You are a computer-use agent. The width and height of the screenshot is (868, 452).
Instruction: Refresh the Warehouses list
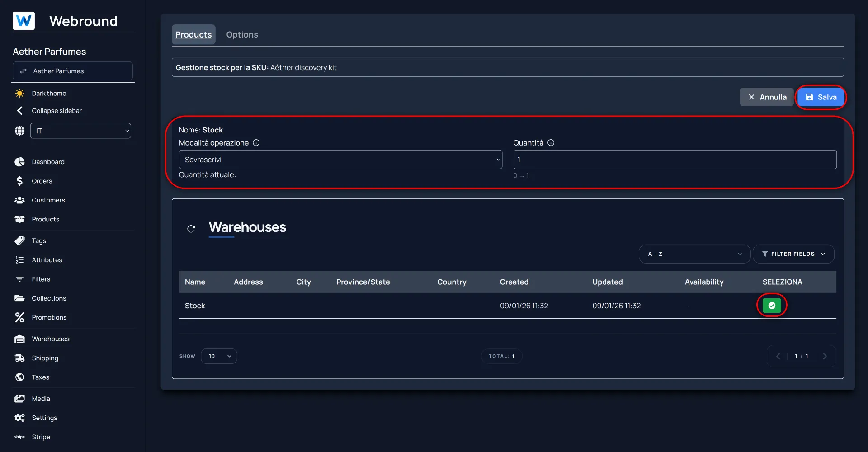pyautogui.click(x=191, y=229)
